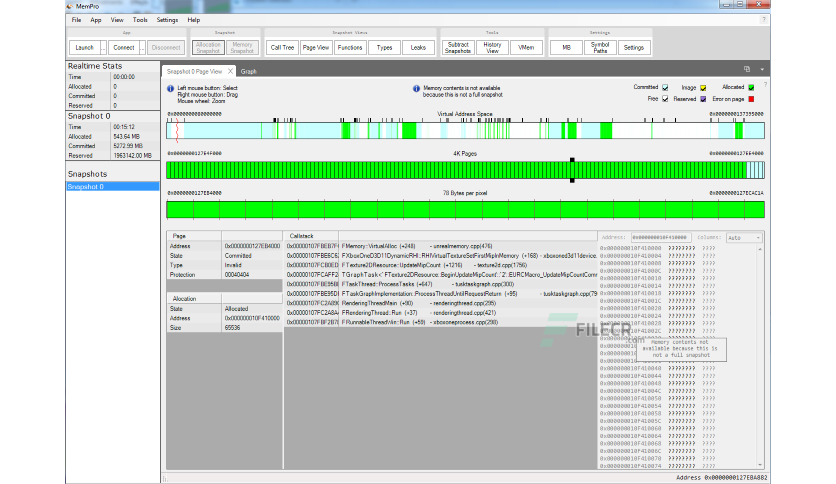Click the MB units button
The height and width of the screenshot is (484, 836).
click(566, 47)
